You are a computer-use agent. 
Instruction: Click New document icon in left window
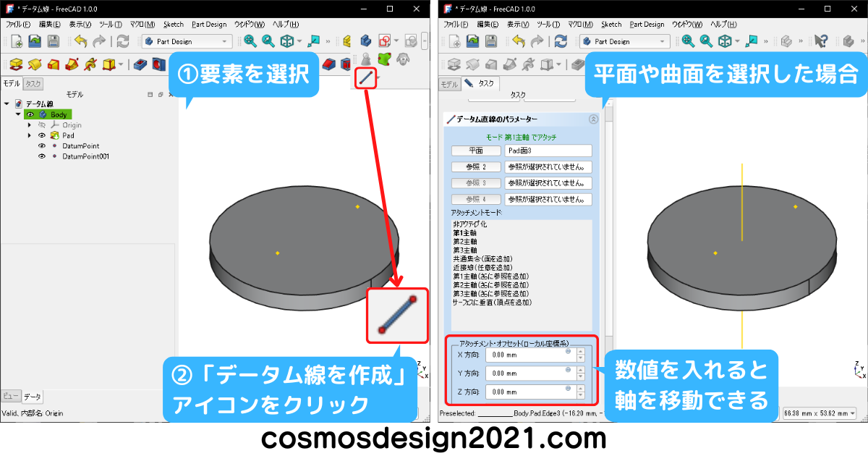(16, 41)
